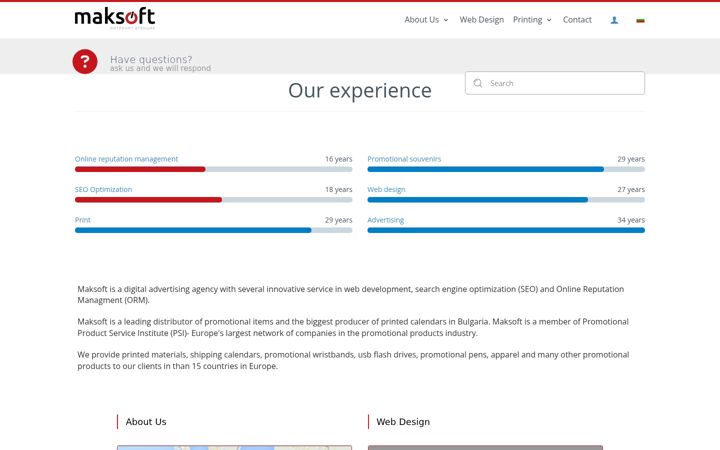Viewport: 720px width, 450px height.
Task: Click '34 years' value
Action: coord(631,220)
